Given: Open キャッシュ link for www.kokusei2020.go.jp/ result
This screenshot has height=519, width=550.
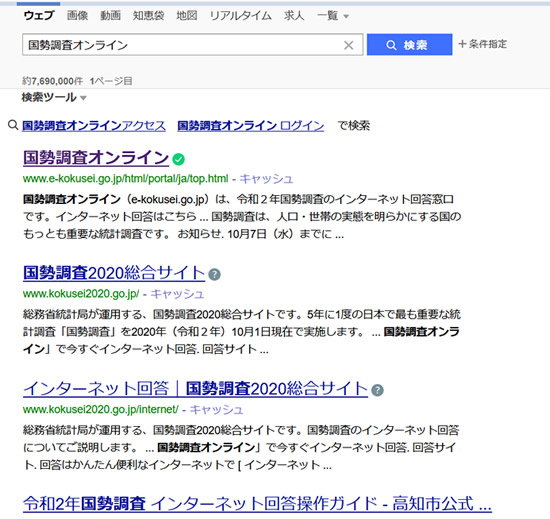Looking at the screenshot, I should pyautogui.click(x=177, y=294).
